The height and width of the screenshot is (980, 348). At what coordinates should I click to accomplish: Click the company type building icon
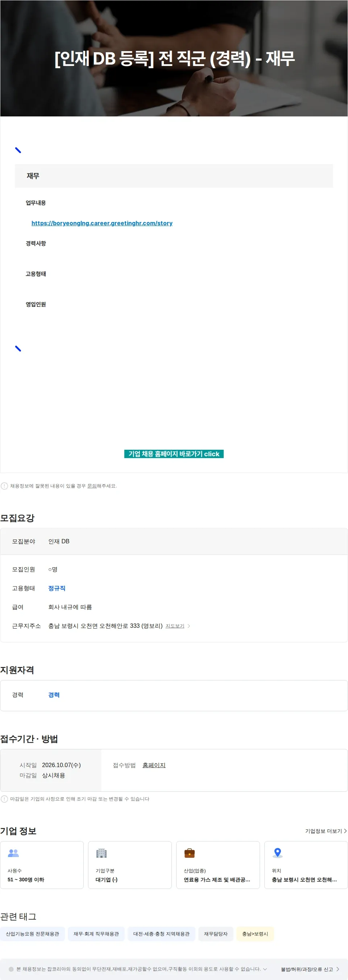[x=101, y=853]
